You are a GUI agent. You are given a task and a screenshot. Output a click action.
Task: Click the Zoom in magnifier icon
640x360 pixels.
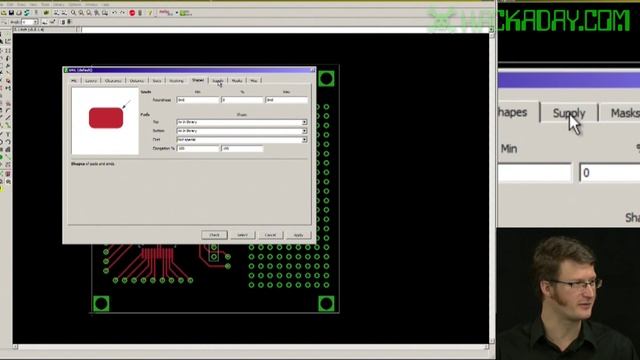coord(81,13)
